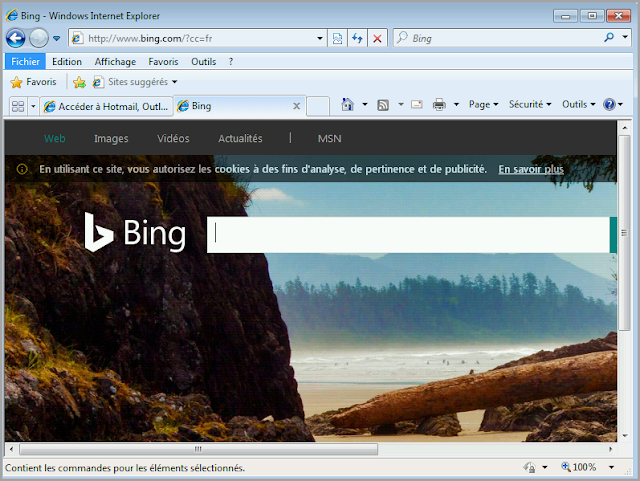Click En savoir plus cookie link

point(531,169)
